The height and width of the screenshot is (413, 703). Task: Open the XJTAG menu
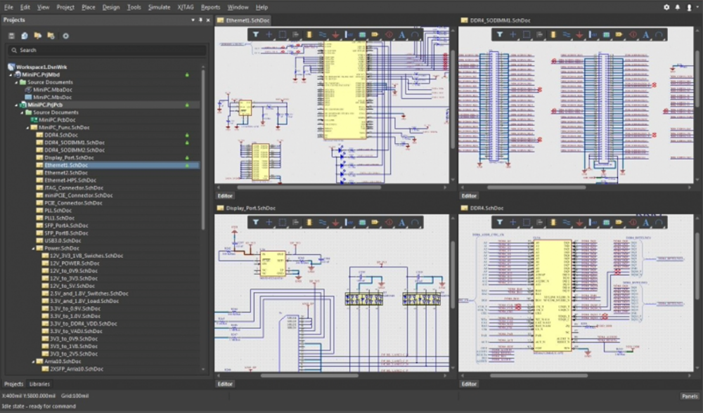[186, 7]
